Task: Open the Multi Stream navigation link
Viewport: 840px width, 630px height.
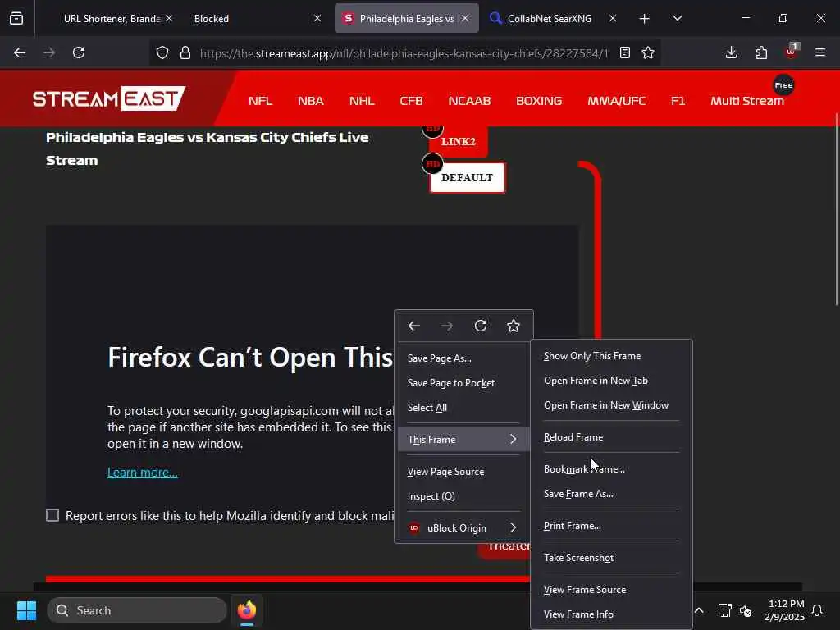Action: (746, 101)
